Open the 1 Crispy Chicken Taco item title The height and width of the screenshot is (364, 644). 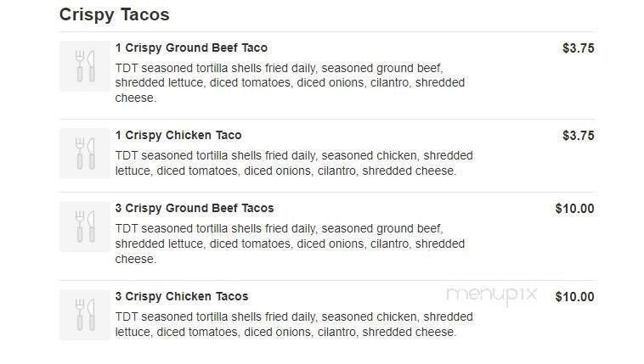pyautogui.click(x=178, y=135)
